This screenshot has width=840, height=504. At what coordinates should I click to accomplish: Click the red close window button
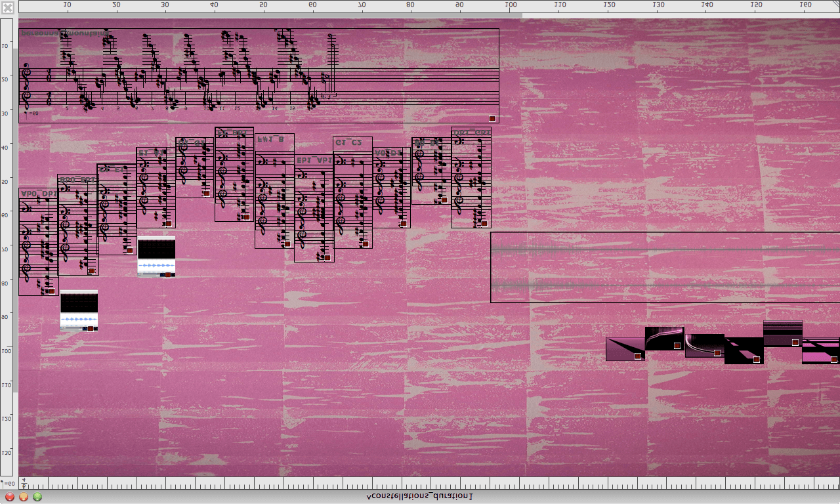click(x=10, y=497)
